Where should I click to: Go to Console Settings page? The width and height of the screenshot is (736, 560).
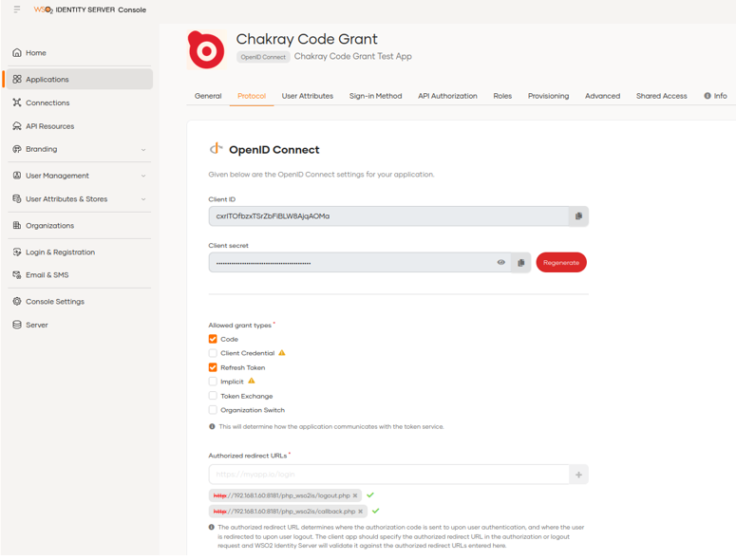point(80,301)
